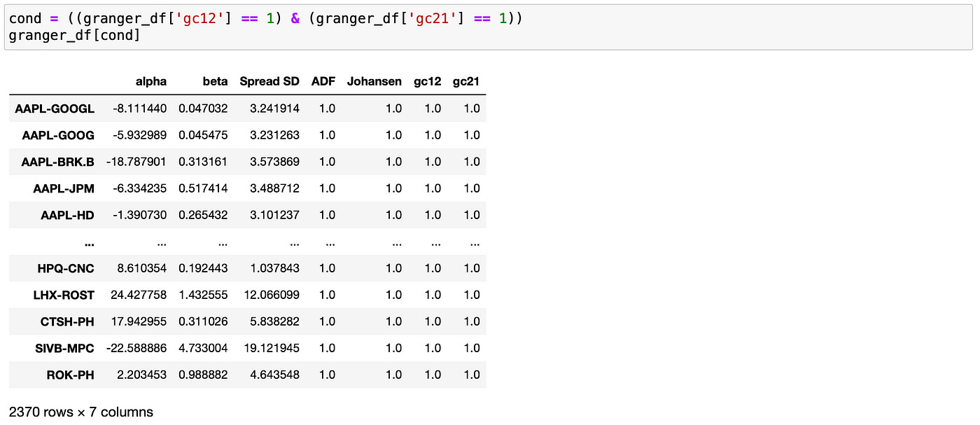
Task: Click the CTSH-PH row label
Action: (67, 321)
